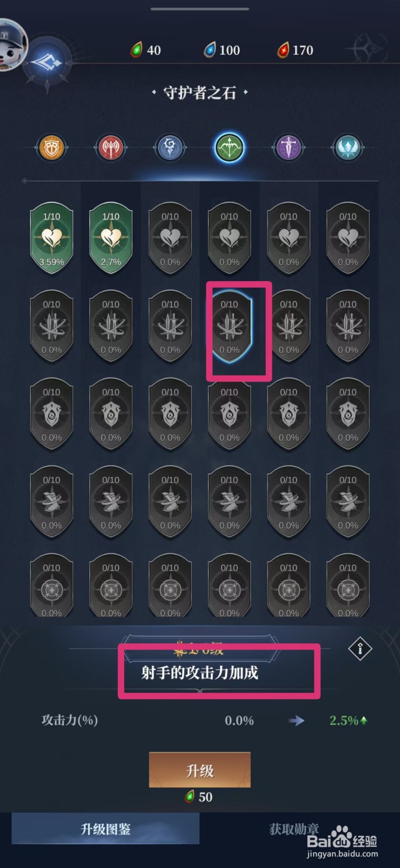Screen dimensions: 400x868
Task: Tap the red gem currency showing 170
Action: (x=295, y=50)
